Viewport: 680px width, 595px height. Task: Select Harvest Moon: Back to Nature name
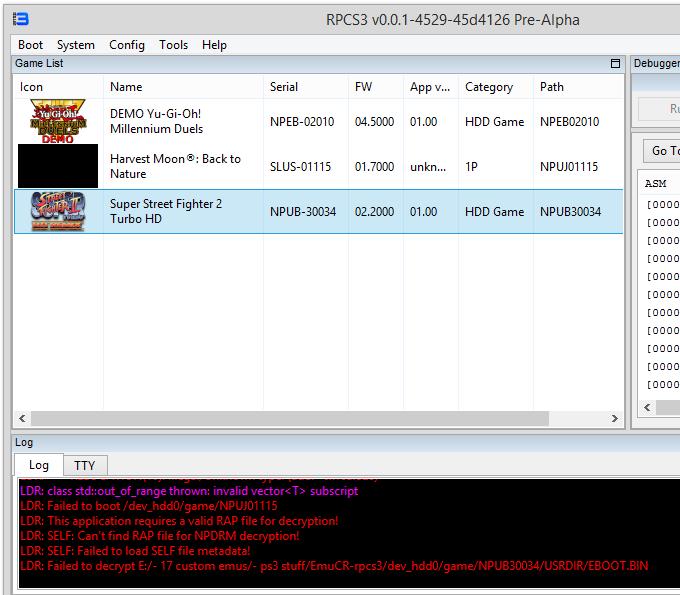click(x=175, y=166)
